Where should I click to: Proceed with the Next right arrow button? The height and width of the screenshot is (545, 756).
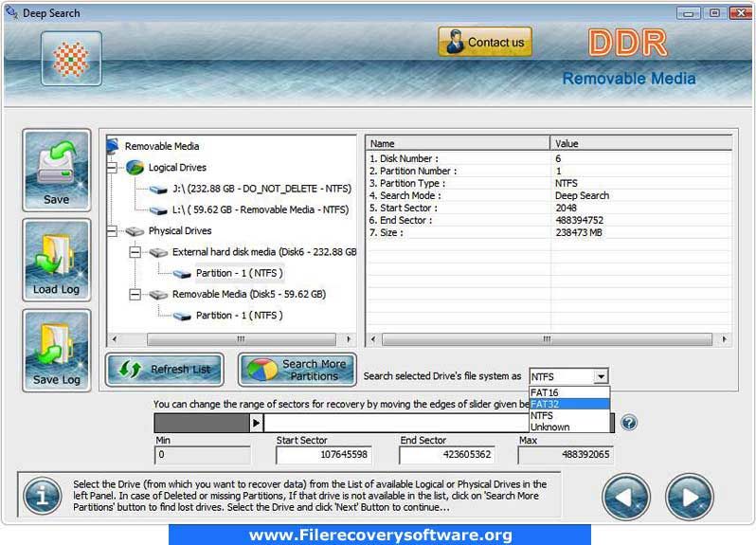[x=690, y=498]
